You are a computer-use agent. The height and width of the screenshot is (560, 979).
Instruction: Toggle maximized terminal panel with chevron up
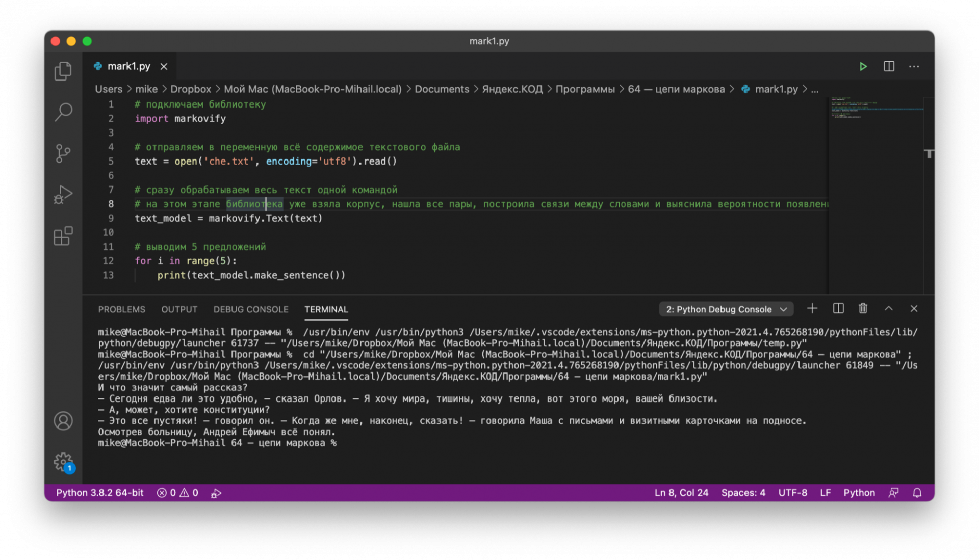click(x=888, y=309)
